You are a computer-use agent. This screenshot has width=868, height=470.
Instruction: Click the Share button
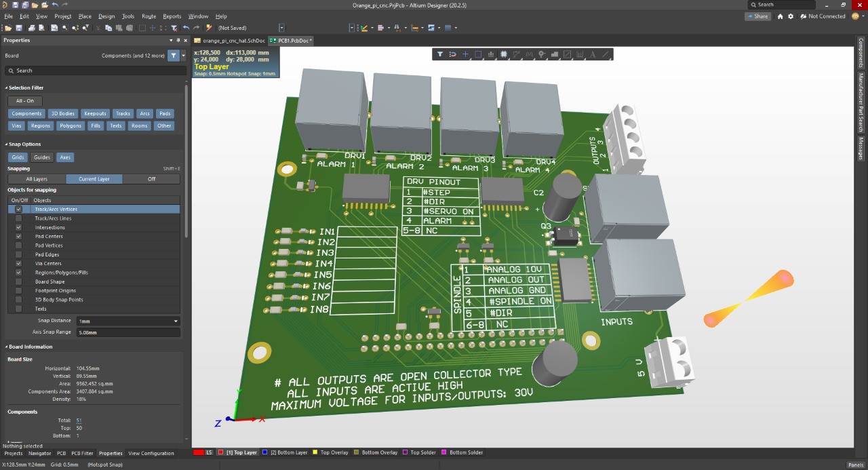[x=757, y=16]
